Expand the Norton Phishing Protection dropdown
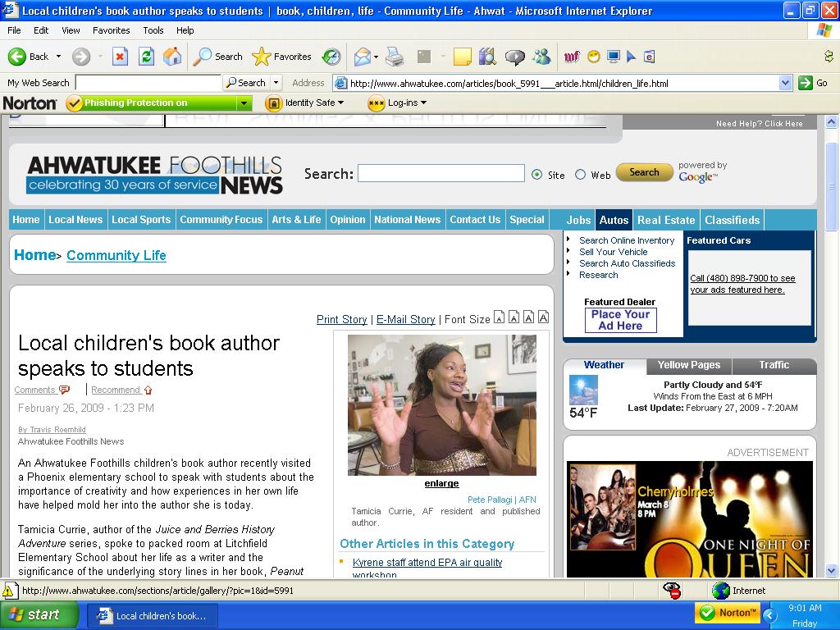The width and height of the screenshot is (840, 630). point(244,103)
